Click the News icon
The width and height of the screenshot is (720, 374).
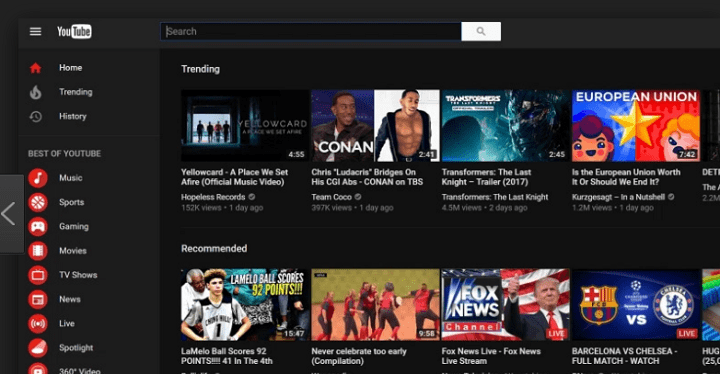pyautogui.click(x=38, y=300)
